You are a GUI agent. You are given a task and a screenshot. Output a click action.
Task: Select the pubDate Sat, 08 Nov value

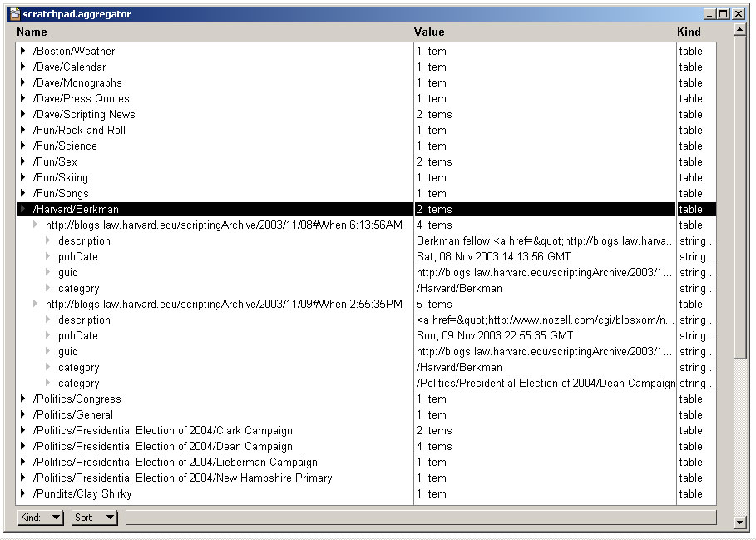point(493,257)
